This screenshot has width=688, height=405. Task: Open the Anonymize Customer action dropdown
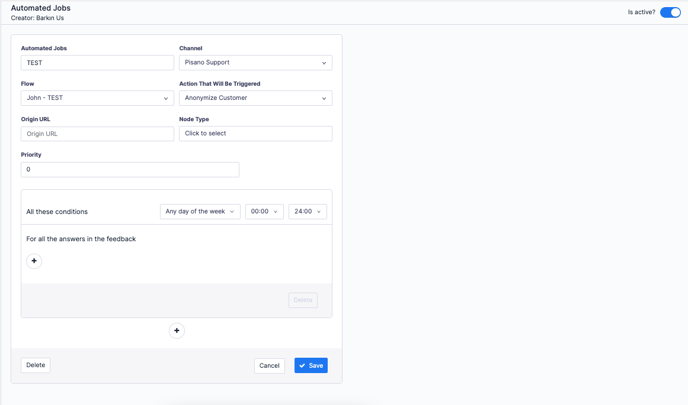click(255, 98)
